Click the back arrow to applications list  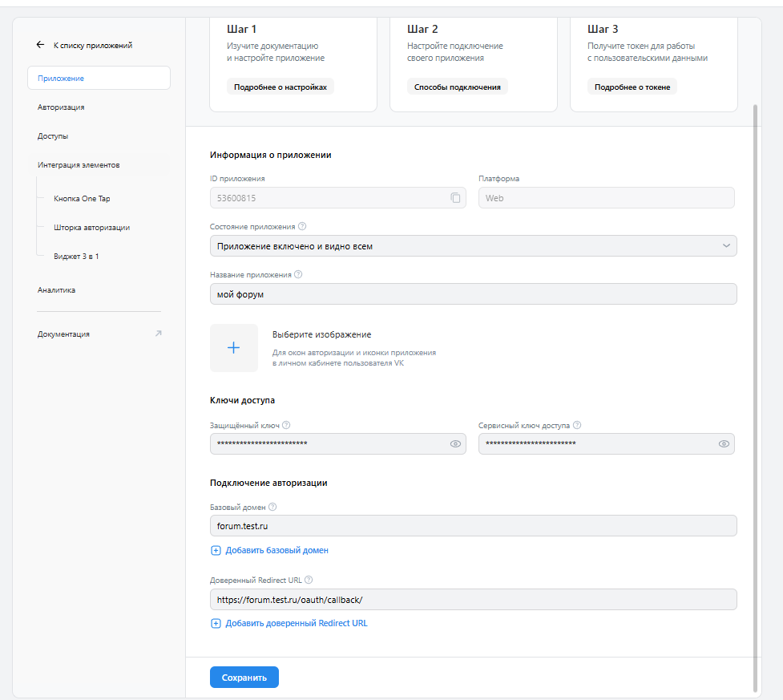pos(40,45)
